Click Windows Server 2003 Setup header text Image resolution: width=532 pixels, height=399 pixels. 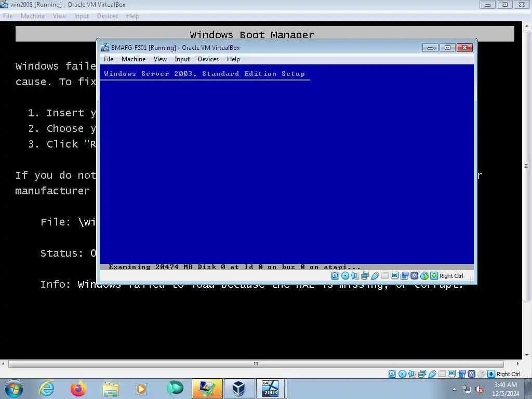pos(204,74)
